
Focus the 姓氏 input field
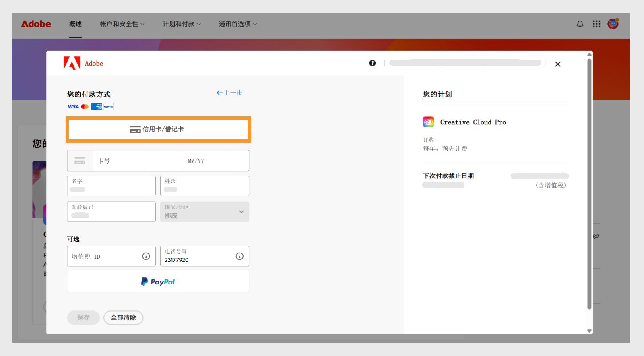[204, 186]
